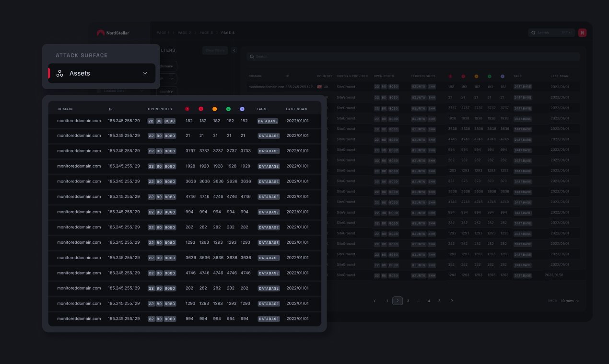Click HOSTING PROVIDER header in background table
The image size is (609, 364).
point(352,76)
